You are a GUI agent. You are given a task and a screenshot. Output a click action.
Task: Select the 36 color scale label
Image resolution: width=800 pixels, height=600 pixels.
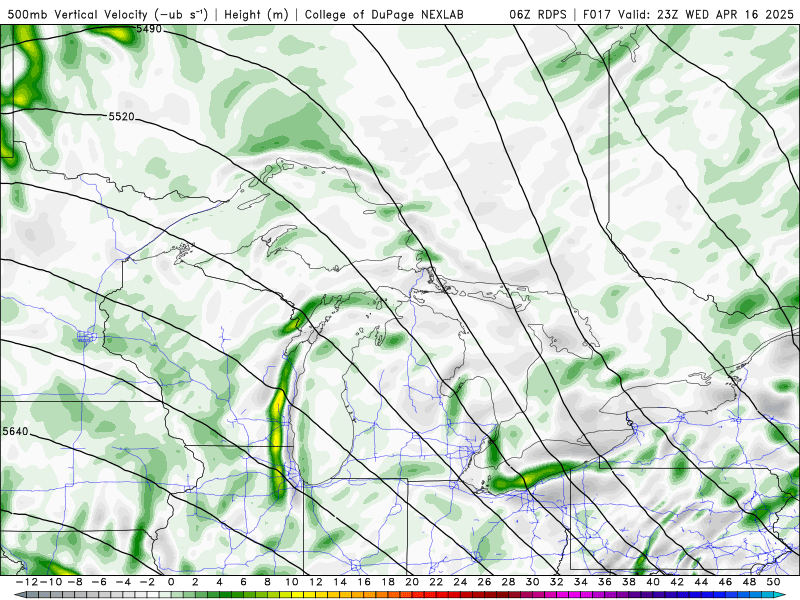click(605, 582)
